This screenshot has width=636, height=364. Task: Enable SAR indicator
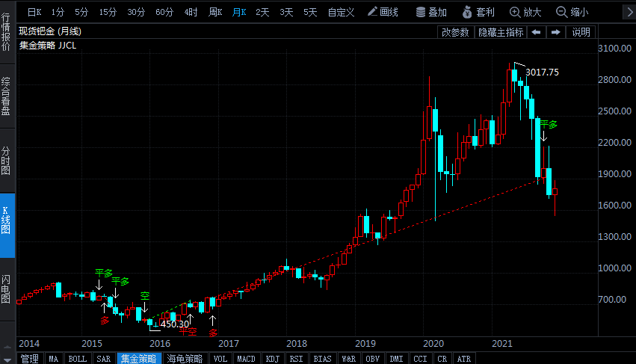103,359
